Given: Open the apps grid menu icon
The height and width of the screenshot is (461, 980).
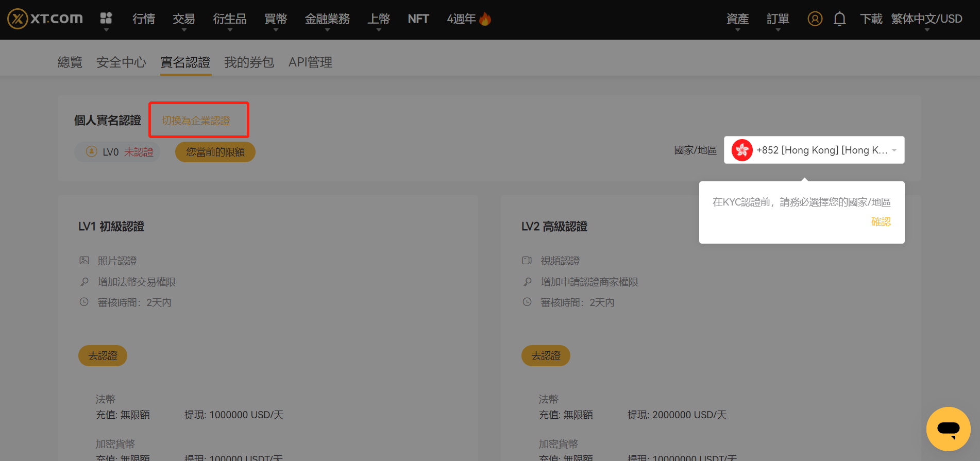Looking at the screenshot, I should pos(106,19).
